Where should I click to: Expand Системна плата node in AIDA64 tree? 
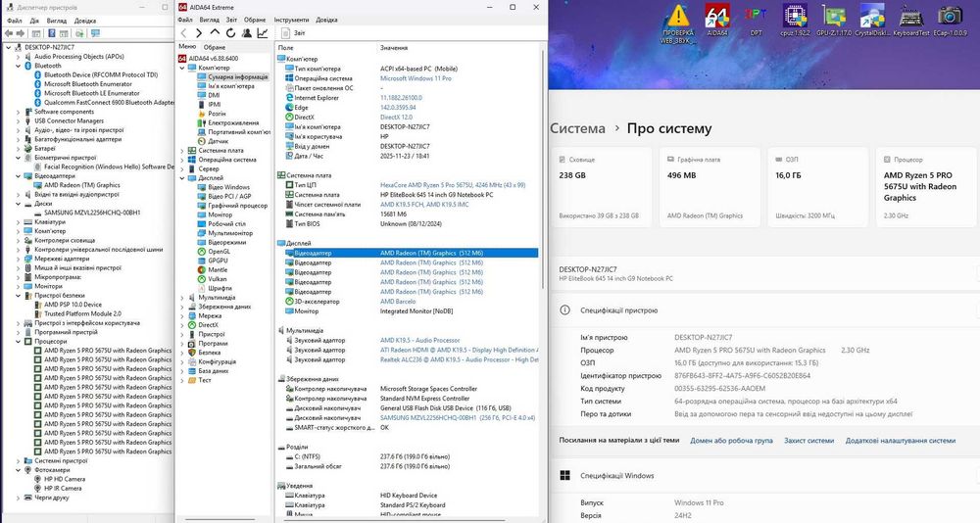coord(182,151)
